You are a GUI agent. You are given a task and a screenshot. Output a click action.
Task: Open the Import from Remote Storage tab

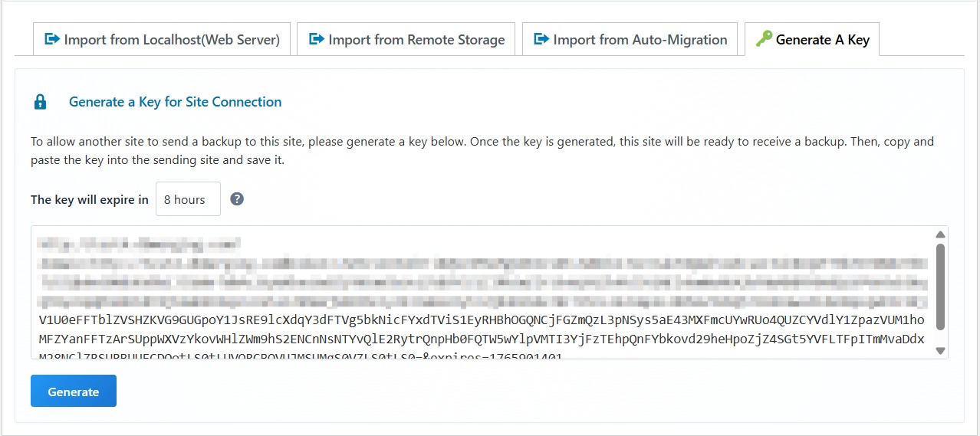(x=416, y=40)
